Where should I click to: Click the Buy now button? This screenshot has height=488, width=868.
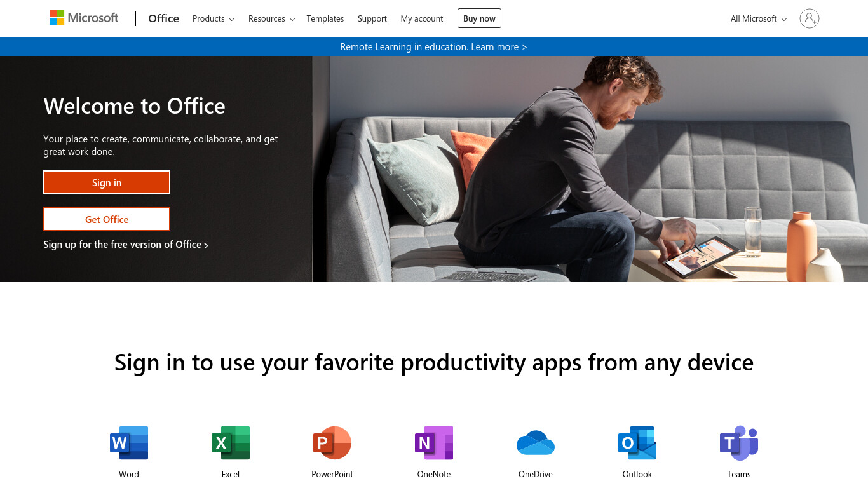coord(479,18)
